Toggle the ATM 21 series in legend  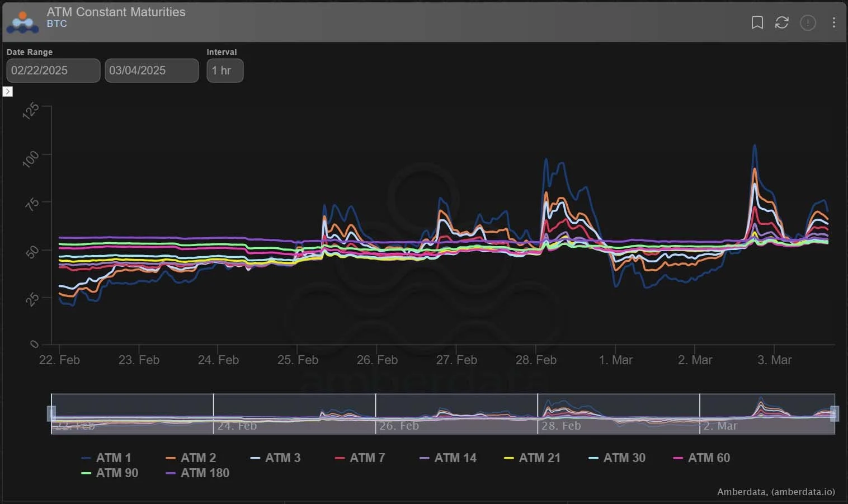click(x=532, y=458)
